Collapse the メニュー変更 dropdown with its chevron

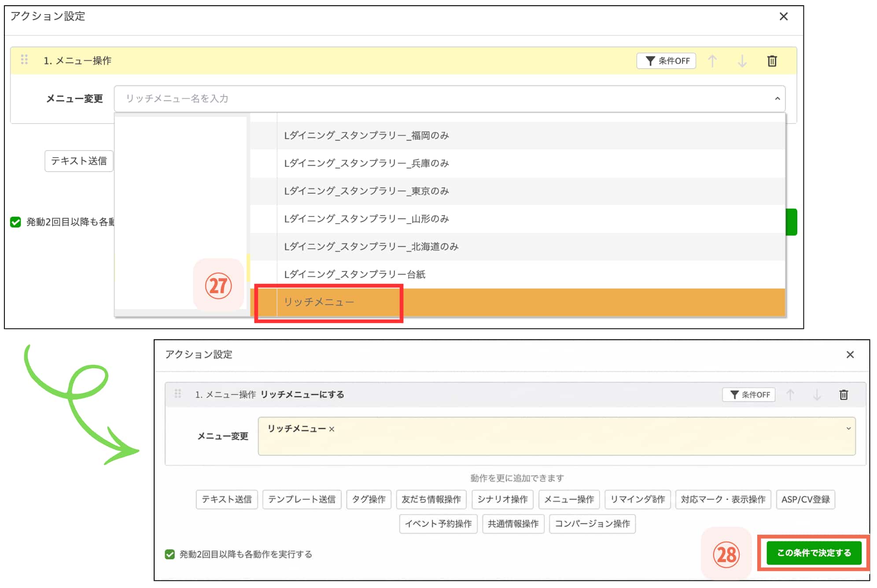click(777, 99)
